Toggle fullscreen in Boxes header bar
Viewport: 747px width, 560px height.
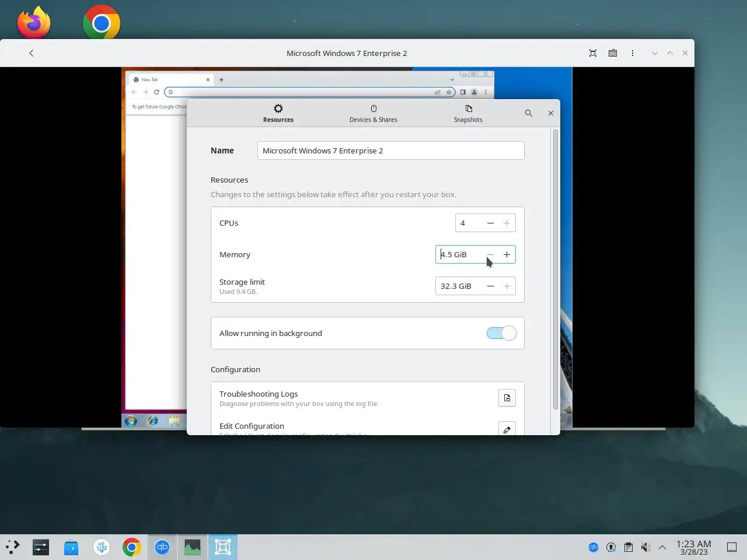[x=593, y=53]
